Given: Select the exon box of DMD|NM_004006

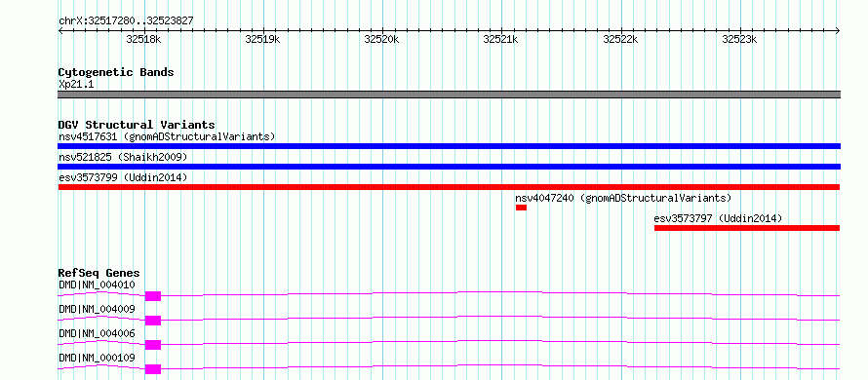Looking at the screenshot, I should click(153, 345).
